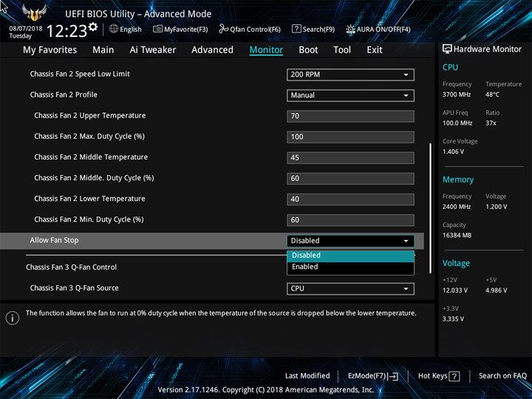Open Chassis Fan 2 Speed Low Limit dropdown

(350, 75)
